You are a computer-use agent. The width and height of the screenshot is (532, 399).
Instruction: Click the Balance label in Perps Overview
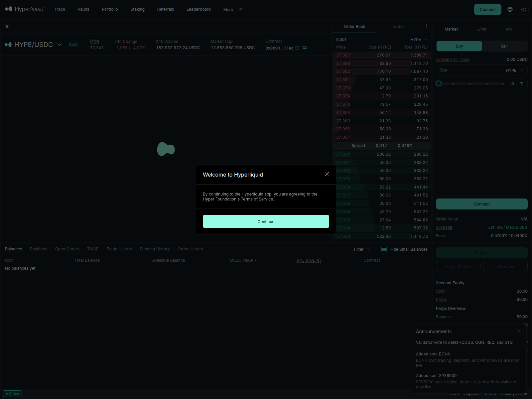coord(444,317)
